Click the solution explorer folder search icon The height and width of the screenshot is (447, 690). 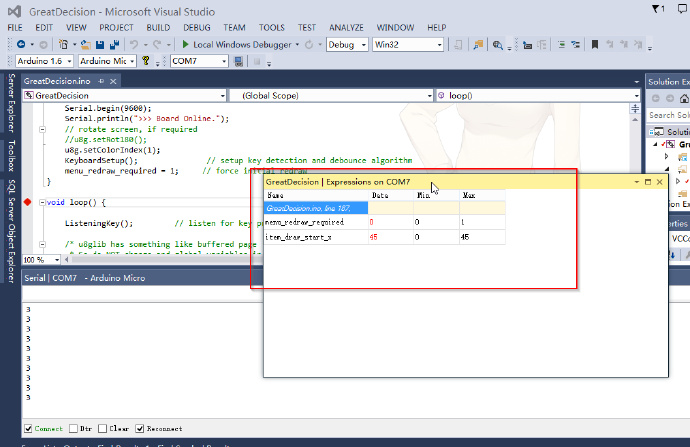[x=478, y=45]
